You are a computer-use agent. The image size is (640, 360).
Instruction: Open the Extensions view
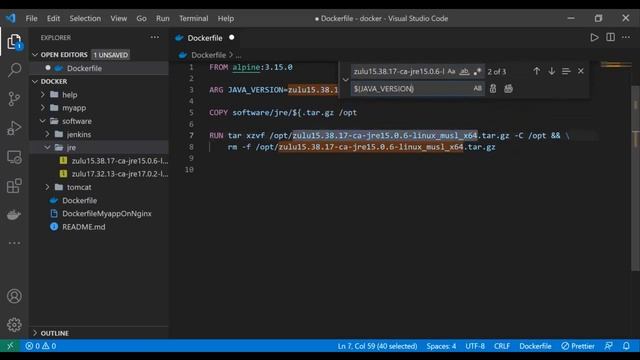14,186
